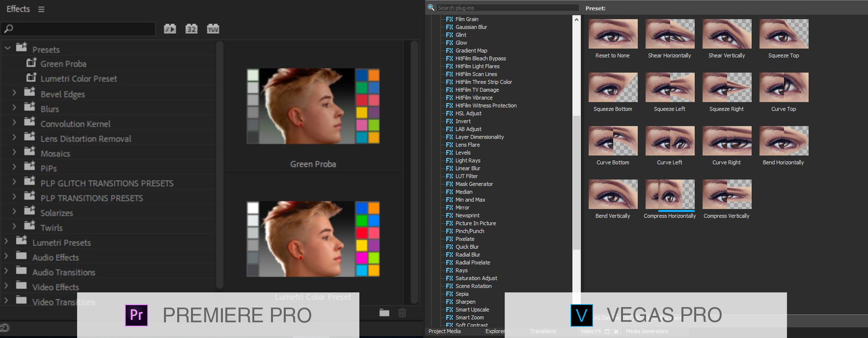The image size is (868, 338).
Task: Switch to the Explorer tab
Action: point(495,331)
